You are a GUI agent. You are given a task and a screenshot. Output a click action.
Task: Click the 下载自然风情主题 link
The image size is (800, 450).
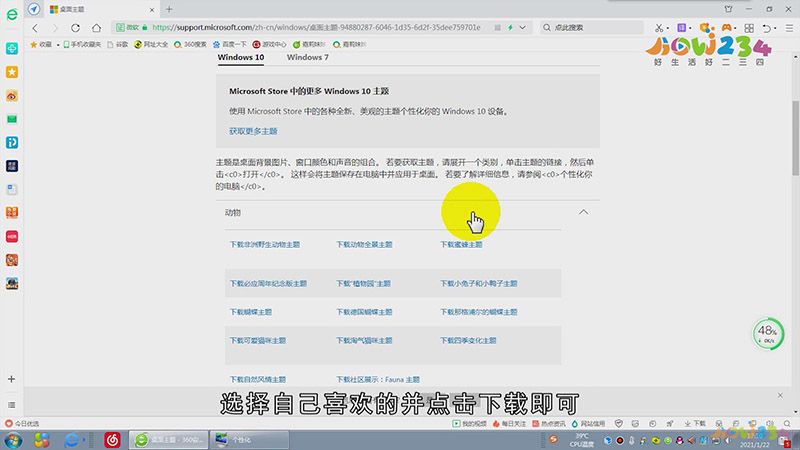point(258,380)
